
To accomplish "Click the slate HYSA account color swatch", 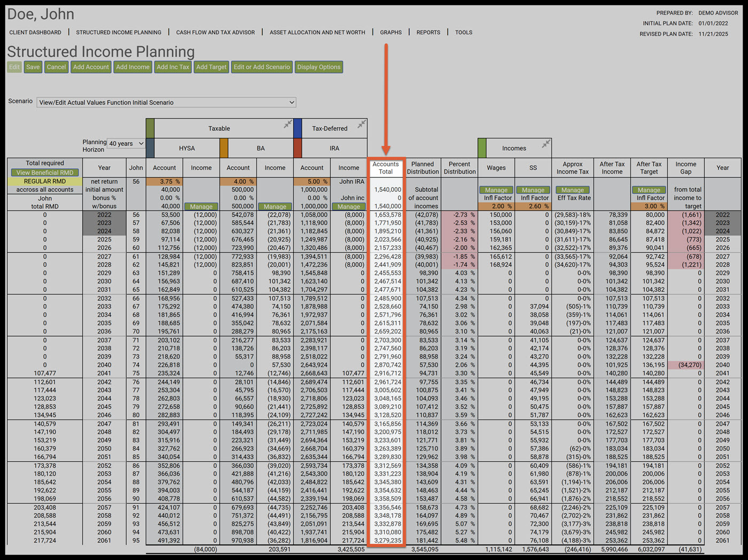I will [150, 148].
